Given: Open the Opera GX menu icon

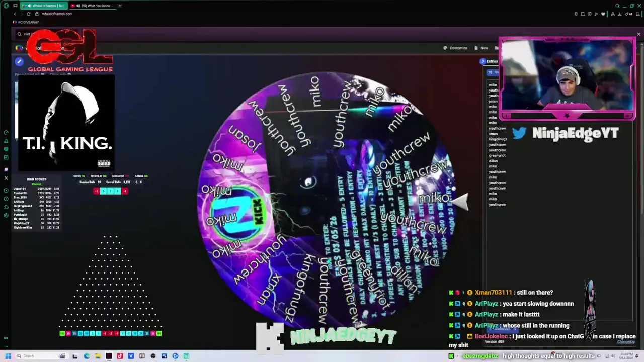Looking at the screenshot, I should [x=6, y=6].
